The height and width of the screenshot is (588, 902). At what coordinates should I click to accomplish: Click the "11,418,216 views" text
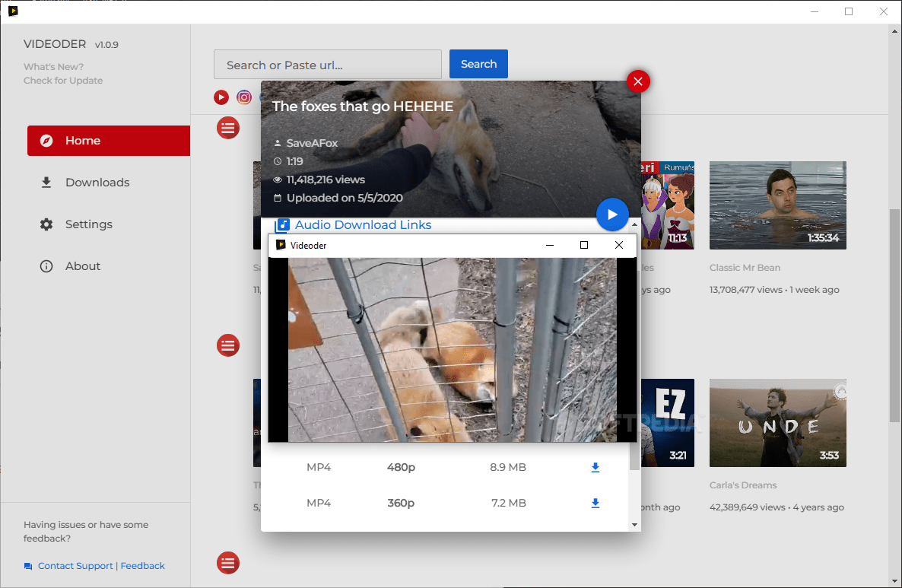[x=326, y=180]
